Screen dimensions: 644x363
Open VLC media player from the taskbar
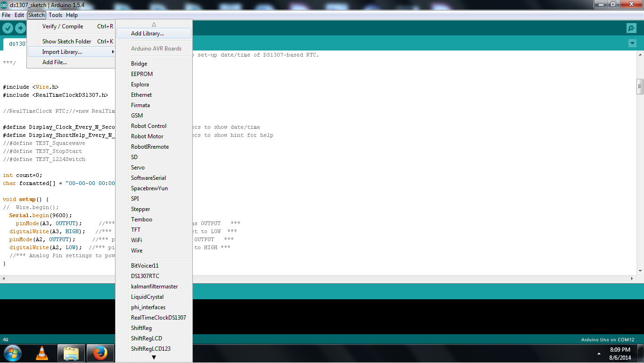click(41, 353)
